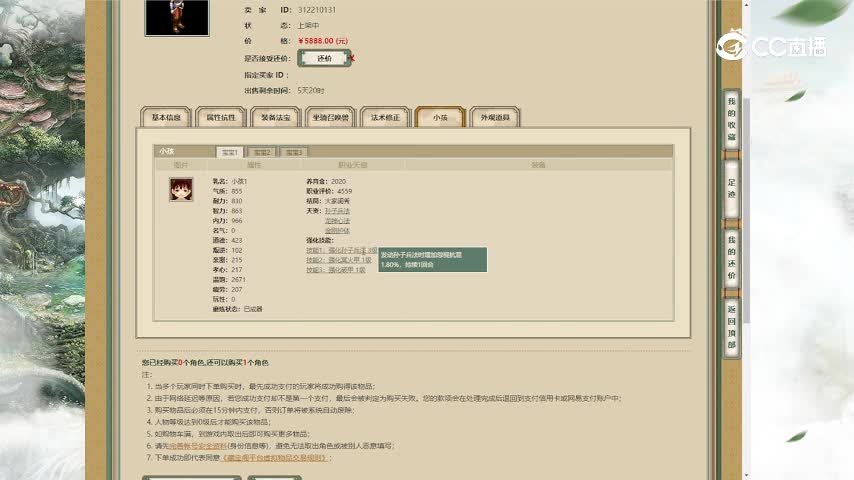The width and height of the screenshot is (854, 480).
Task: Click the 职业天赋 column header
Action: point(353,165)
